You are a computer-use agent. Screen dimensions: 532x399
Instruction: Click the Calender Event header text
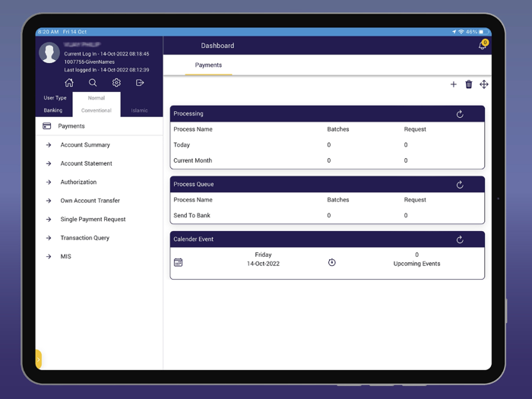tap(193, 239)
